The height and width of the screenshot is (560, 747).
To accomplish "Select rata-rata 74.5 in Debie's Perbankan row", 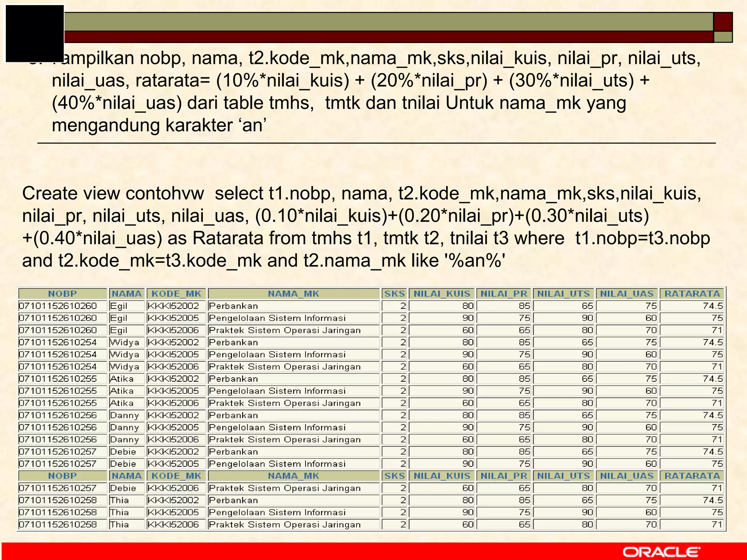I will [713, 452].
